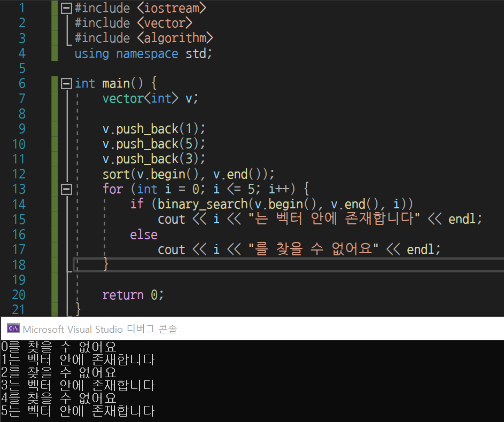
Task: Collapse the int main() fold toggle
Action: pyautogui.click(x=66, y=84)
